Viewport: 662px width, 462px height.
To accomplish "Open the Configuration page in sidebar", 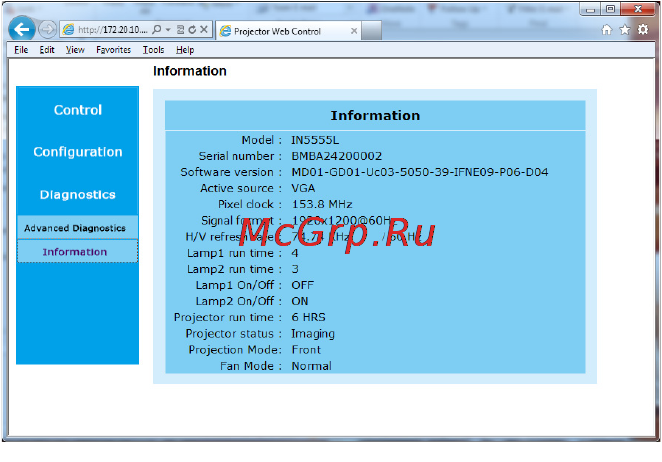I will pos(78,152).
